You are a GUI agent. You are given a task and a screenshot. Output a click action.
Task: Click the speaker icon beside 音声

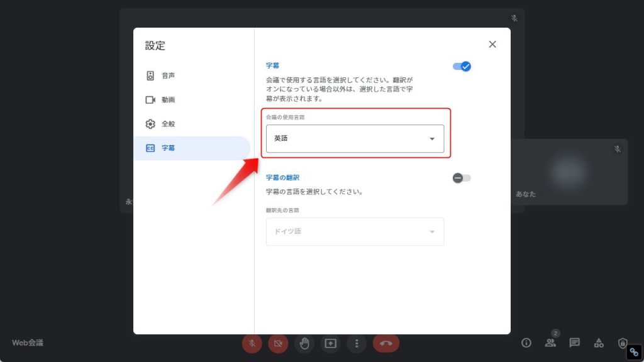[150, 75]
